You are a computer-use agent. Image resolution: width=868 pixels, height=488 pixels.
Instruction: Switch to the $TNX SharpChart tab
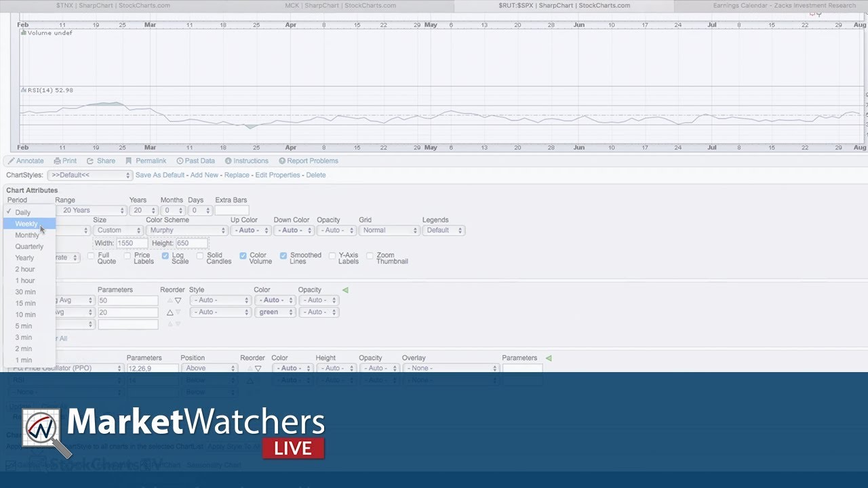(x=113, y=5)
